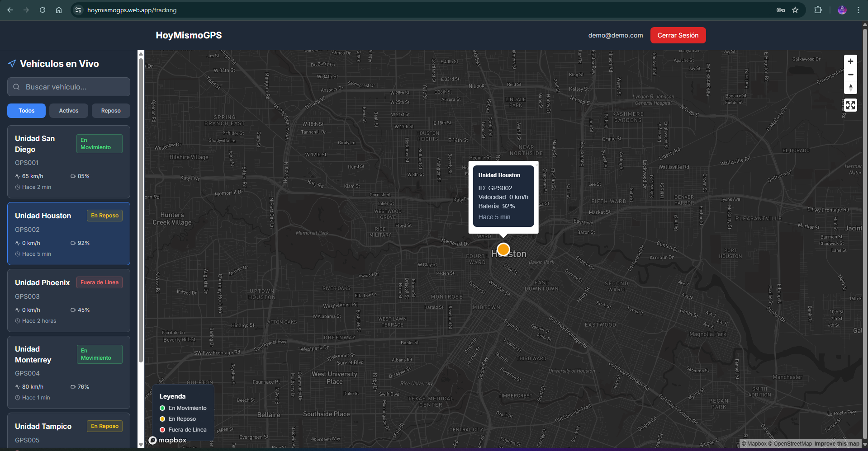This screenshot has width=868, height=451.
Task: Click the map zoom out minus button
Action: click(850, 75)
